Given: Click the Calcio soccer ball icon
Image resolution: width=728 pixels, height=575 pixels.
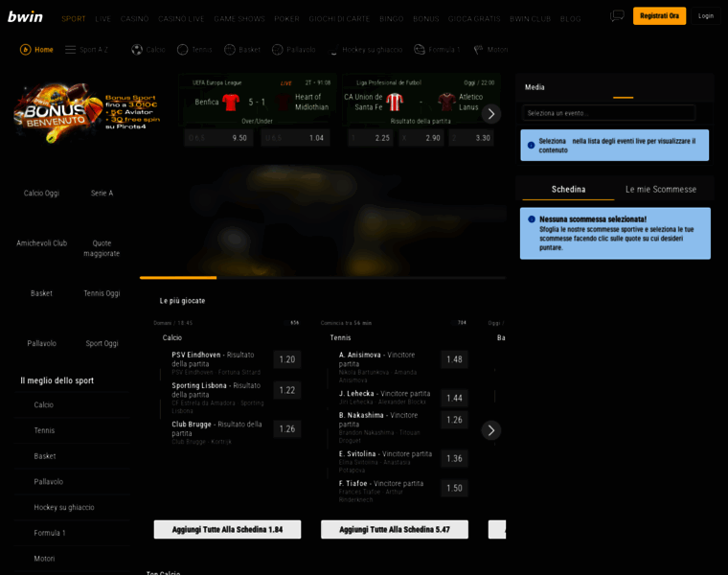Looking at the screenshot, I should pyautogui.click(x=137, y=50).
